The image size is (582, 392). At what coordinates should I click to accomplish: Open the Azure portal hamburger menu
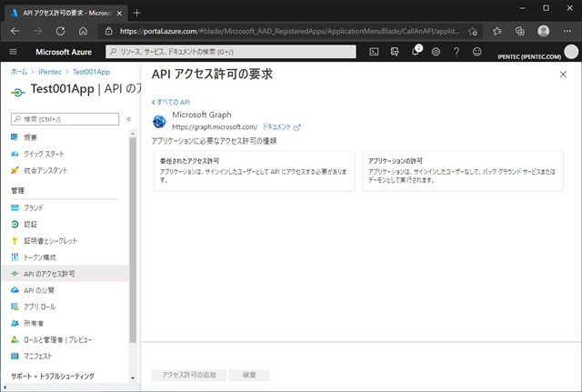coord(13,52)
